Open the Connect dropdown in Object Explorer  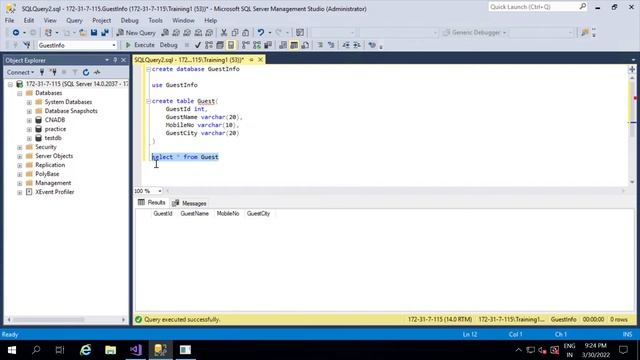pyautogui.click(x=20, y=72)
